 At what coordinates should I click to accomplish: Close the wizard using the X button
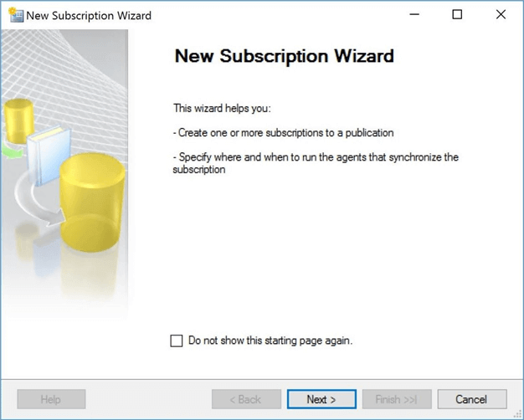coord(501,15)
